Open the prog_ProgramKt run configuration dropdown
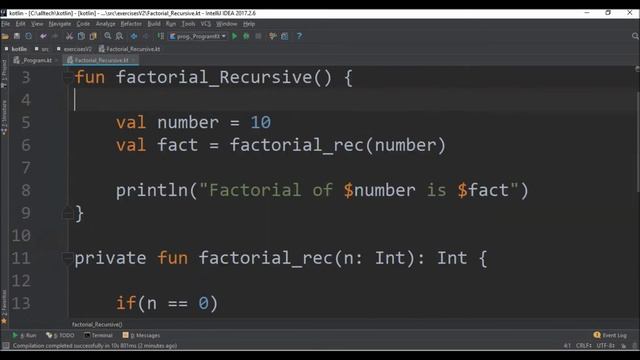Image resolution: width=640 pixels, height=360 pixels. point(198,36)
